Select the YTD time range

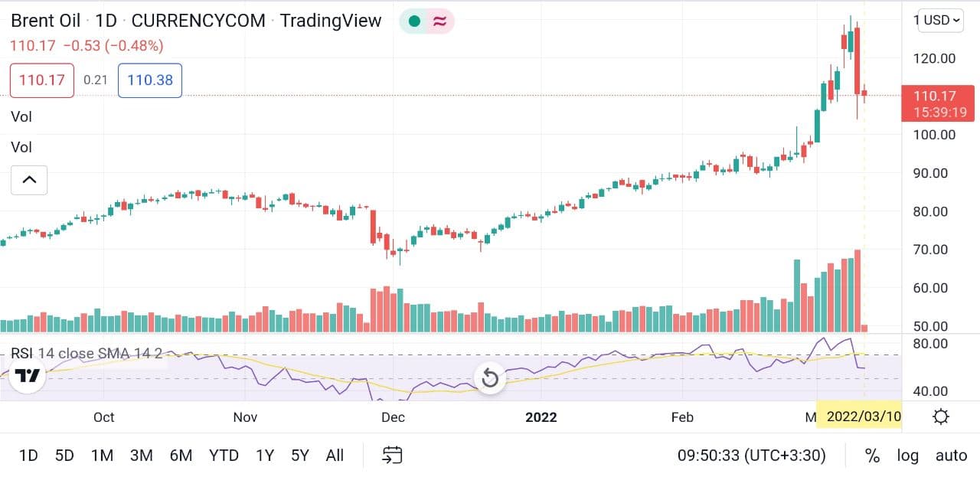click(x=224, y=456)
